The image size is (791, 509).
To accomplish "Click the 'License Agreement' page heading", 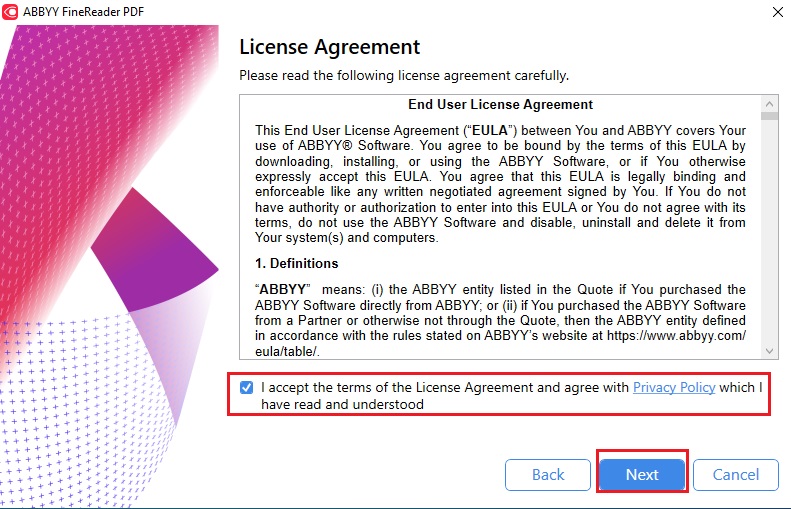I will [329, 47].
